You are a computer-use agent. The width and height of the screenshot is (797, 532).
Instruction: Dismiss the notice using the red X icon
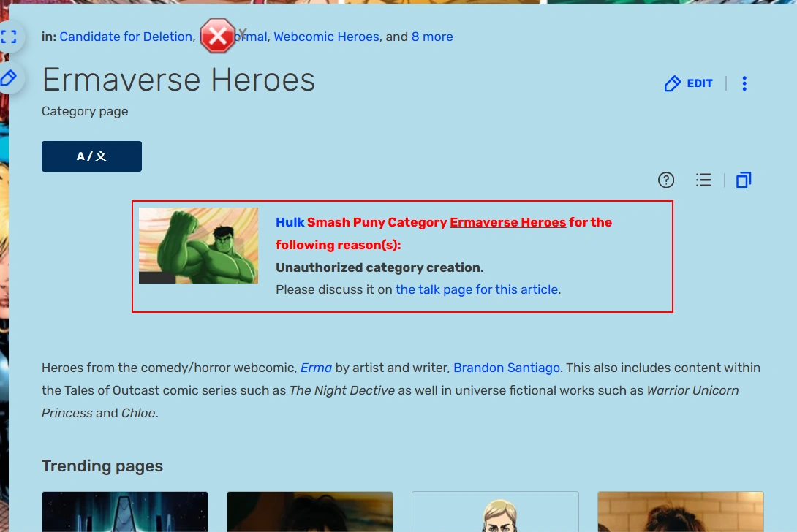coord(218,36)
